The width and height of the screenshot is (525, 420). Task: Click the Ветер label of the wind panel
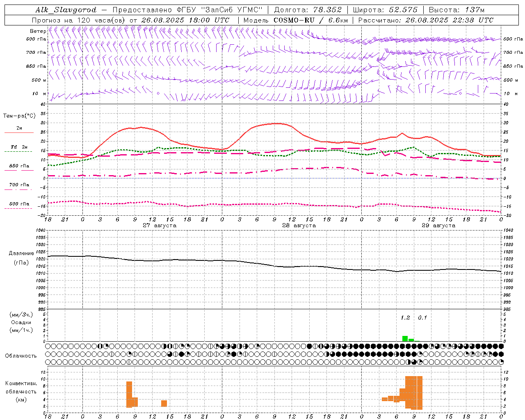point(38,31)
